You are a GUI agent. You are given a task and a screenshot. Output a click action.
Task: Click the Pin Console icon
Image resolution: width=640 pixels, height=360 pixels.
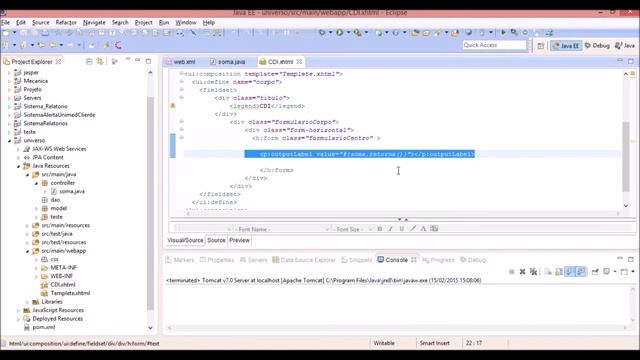click(595, 271)
